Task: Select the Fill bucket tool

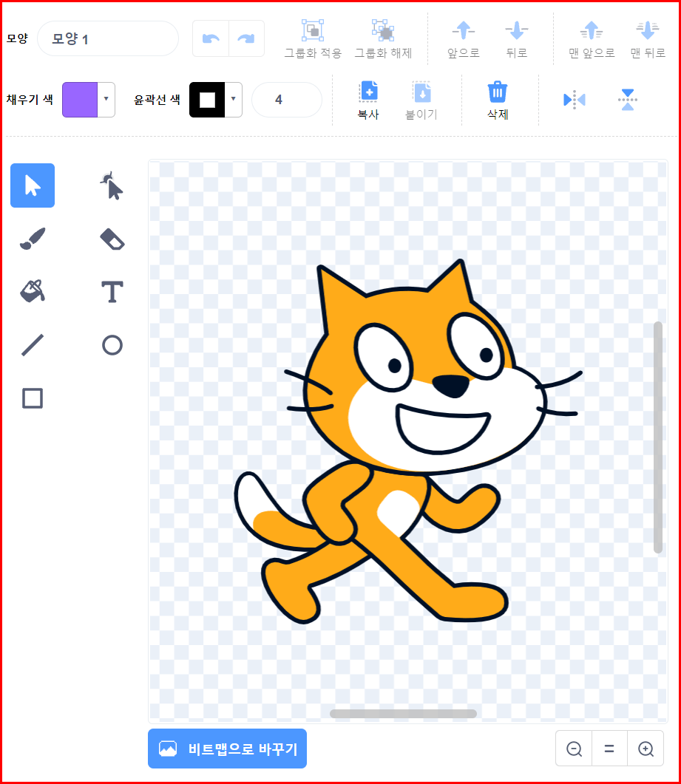Action: click(33, 291)
